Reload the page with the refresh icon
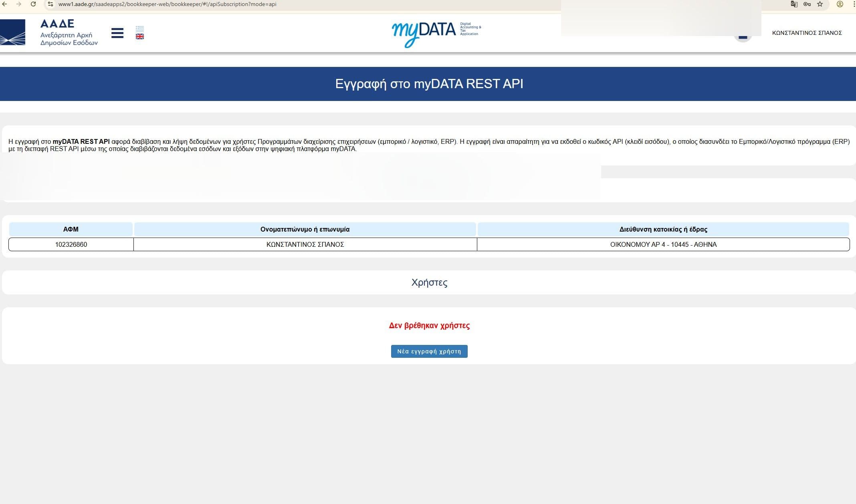Image resolution: width=856 pixels, height=504 pixels. tap(33, 4)
